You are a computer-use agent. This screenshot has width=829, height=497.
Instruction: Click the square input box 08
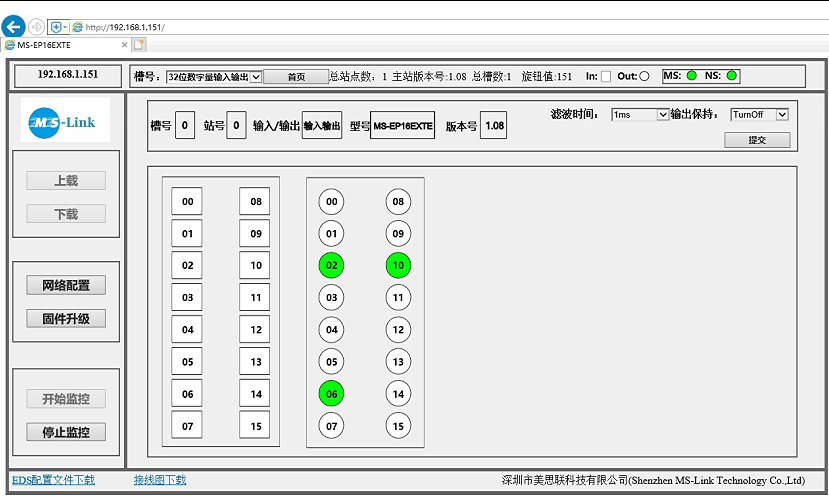pyautogui.click(x=254, y=201)
